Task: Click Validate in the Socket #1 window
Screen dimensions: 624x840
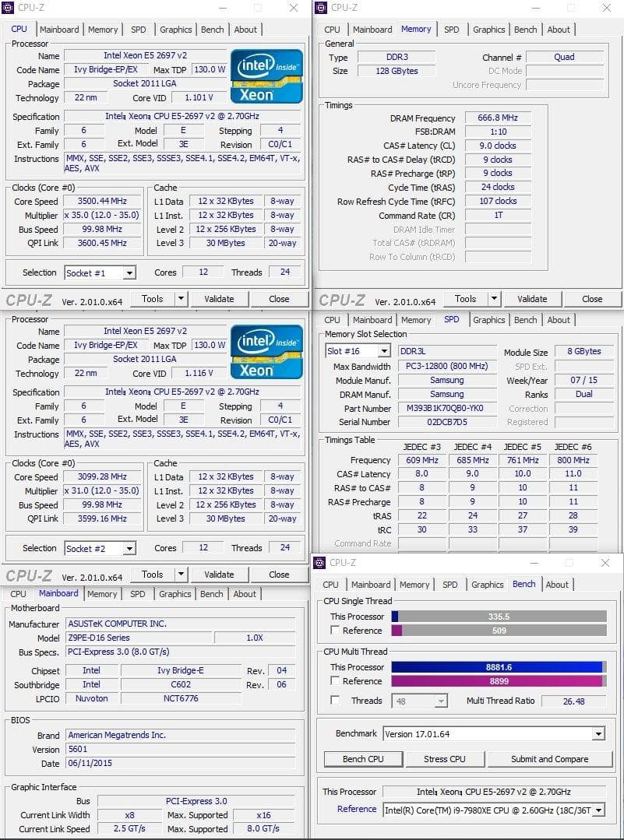Action: tap(219, 299)
